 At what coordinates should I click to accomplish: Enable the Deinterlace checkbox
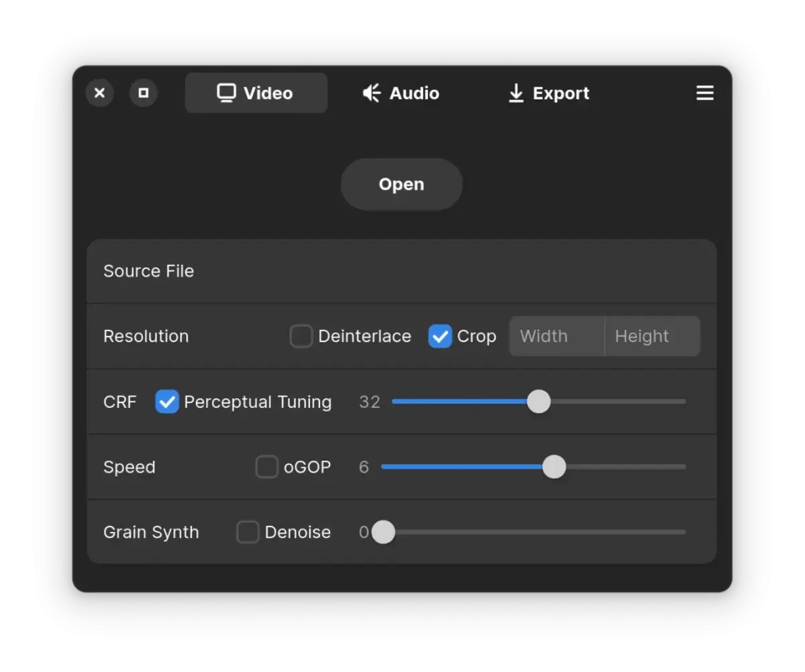(x=301, y=336)
